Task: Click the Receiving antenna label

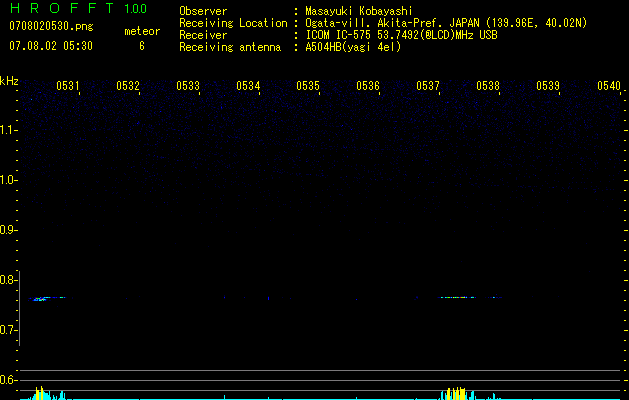Action: tap(230, 47)
